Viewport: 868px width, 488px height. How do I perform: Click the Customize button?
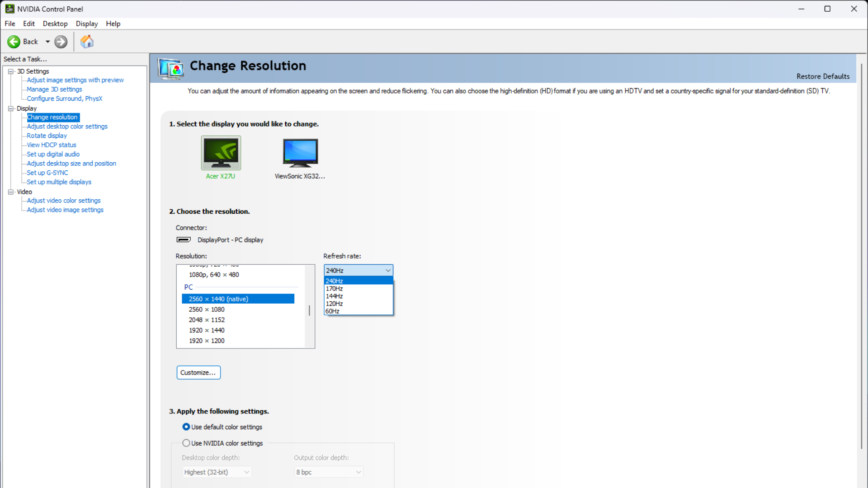coord(198,372)
